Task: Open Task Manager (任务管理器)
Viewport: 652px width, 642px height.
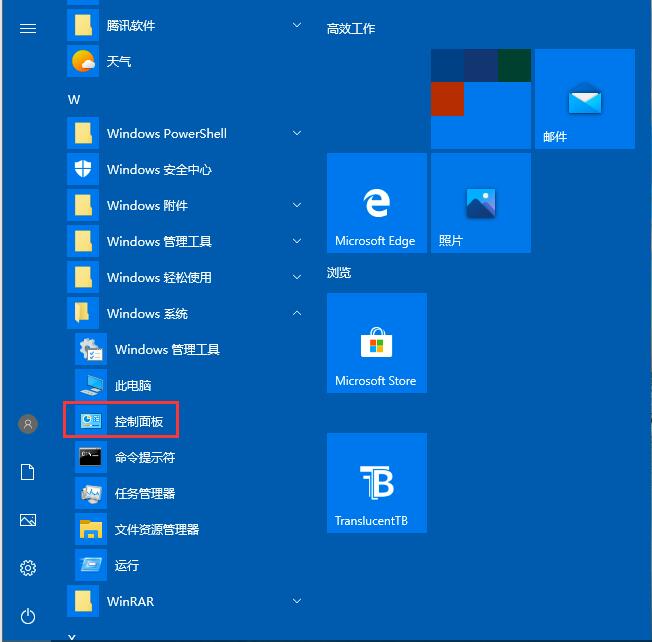Action: 144,493
